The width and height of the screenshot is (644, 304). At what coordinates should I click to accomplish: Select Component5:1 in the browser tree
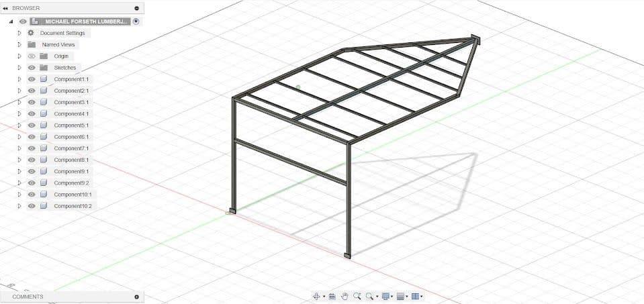[71, 125]
